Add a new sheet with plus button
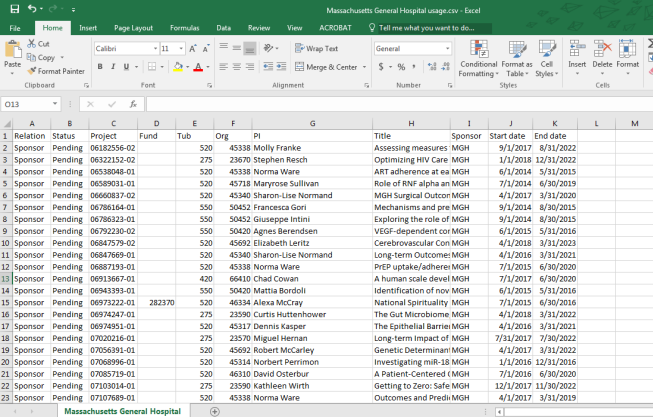 (x=214, y=412)
